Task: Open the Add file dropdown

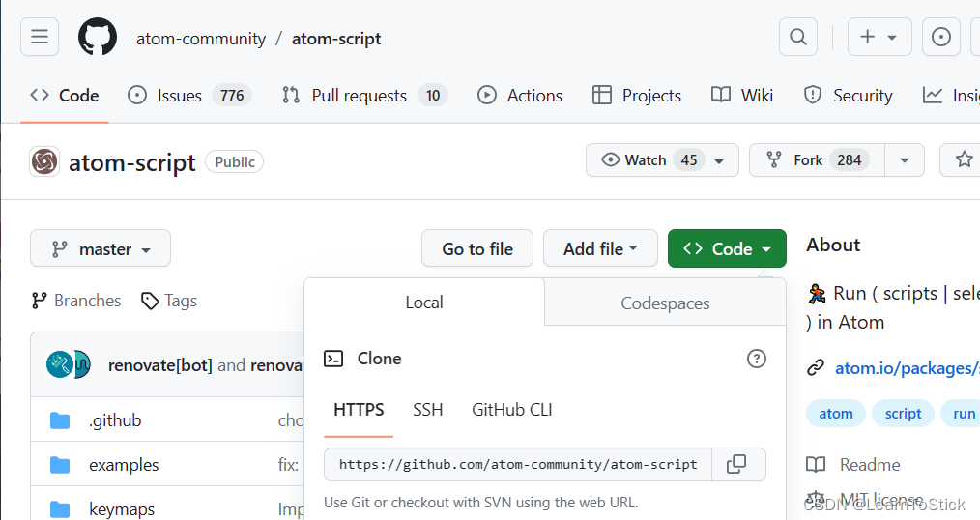Action: (600, 248)
